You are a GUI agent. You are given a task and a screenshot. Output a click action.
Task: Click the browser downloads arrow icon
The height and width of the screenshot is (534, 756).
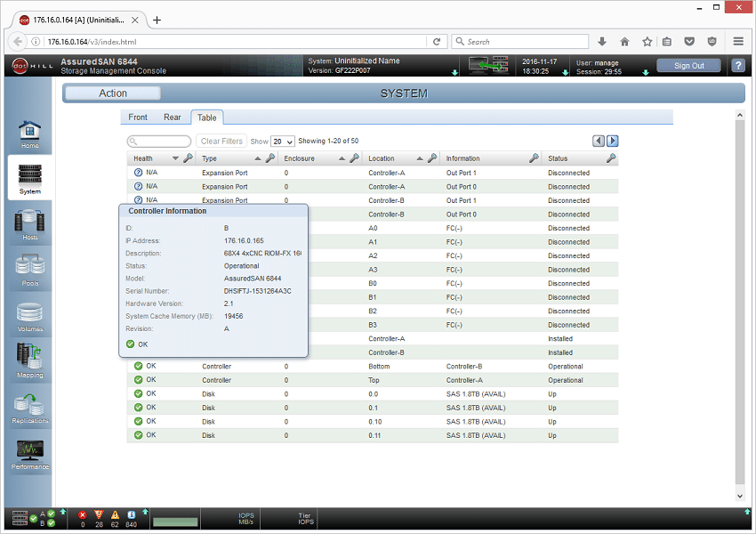pyautogui.click(x=602, y=42)
